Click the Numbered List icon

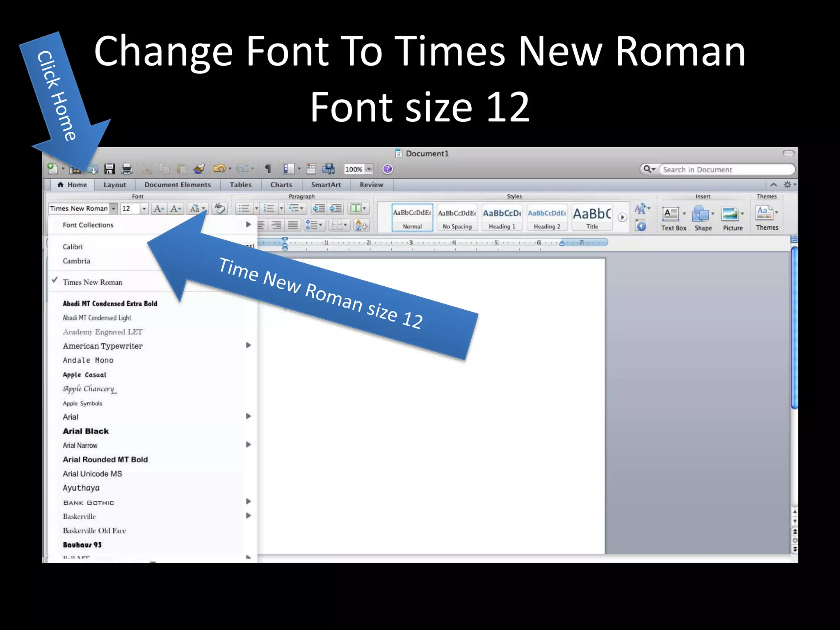(269, 208)
